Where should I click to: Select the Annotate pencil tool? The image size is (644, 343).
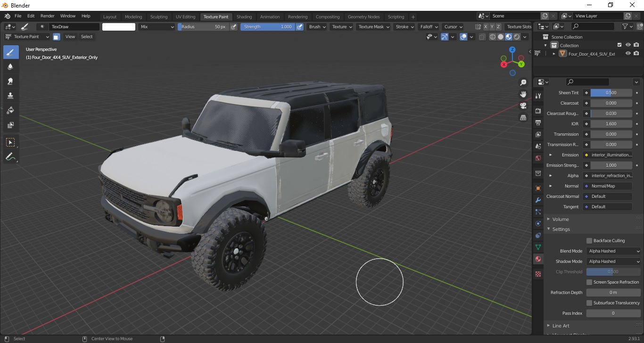pos(10,157)
